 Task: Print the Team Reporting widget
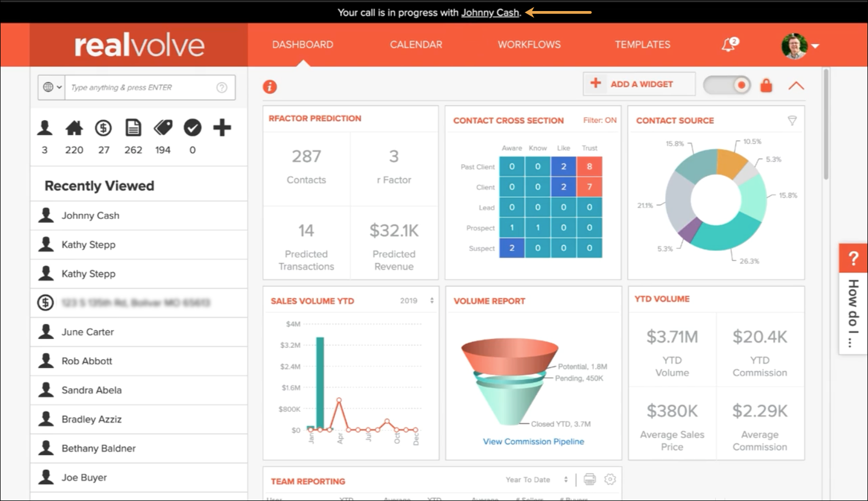click(x=590, y=480)
